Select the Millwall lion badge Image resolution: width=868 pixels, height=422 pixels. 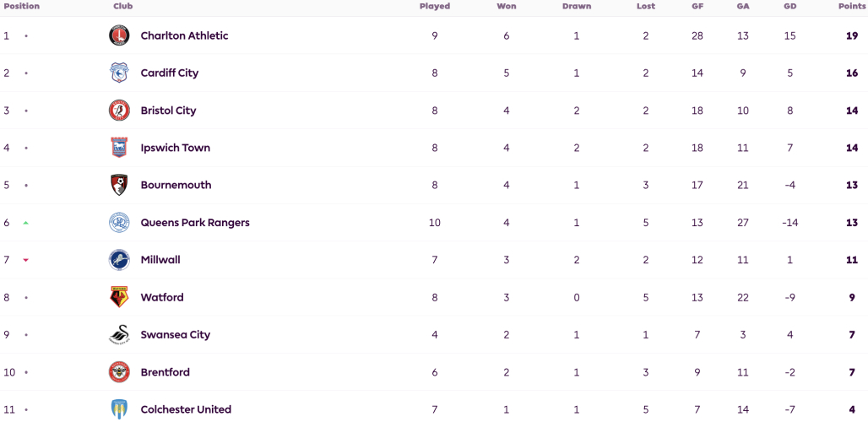point(119,260)
